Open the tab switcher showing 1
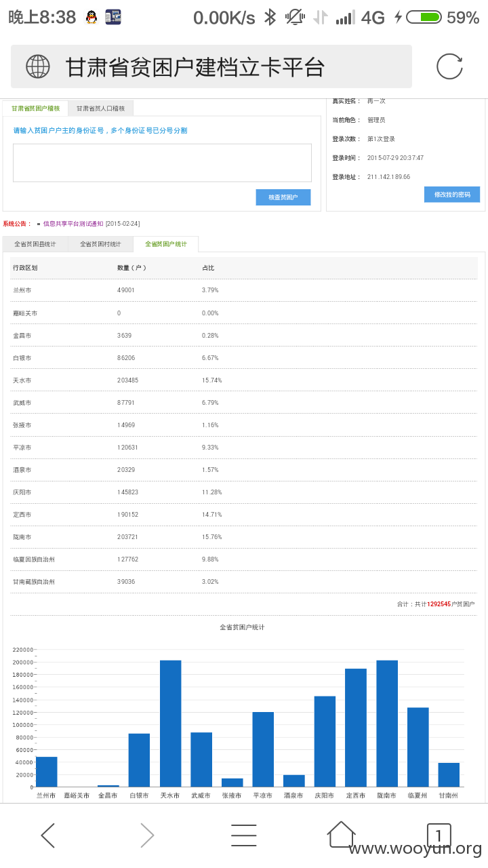 click(x=439, y=835)
